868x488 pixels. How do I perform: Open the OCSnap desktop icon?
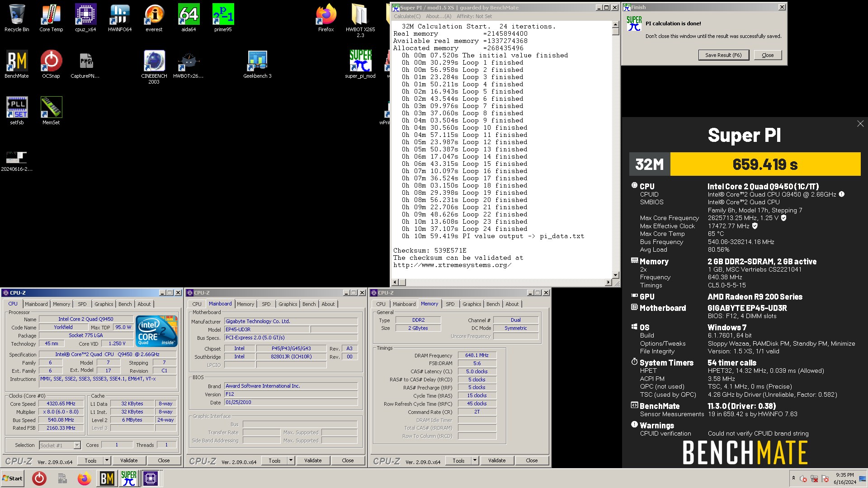[51, 65]
